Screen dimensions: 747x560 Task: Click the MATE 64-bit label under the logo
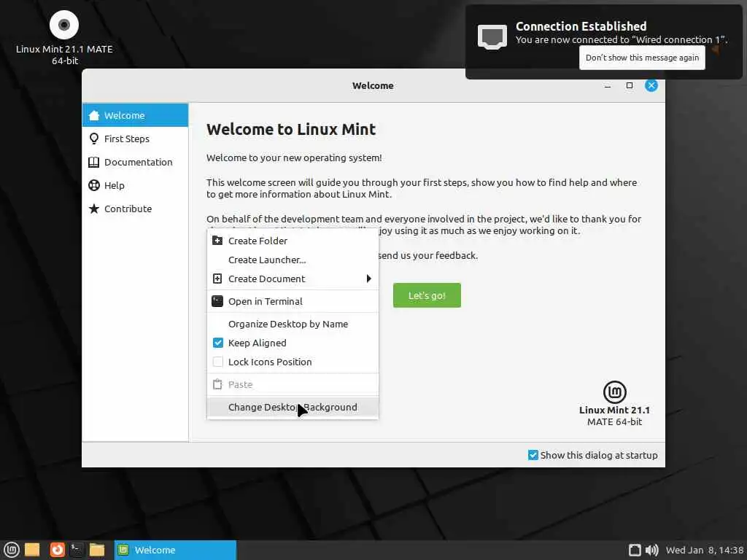pyautogui.click(x=614, y=421)
